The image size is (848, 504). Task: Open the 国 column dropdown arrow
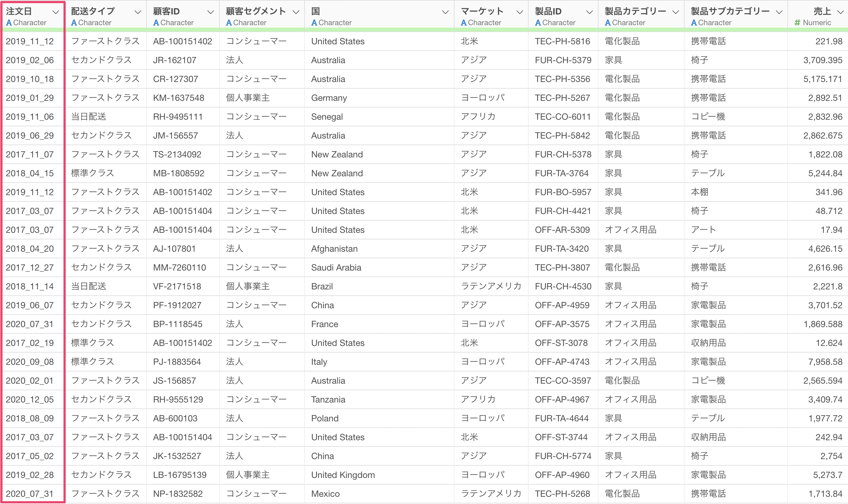(x=445, y=12)
